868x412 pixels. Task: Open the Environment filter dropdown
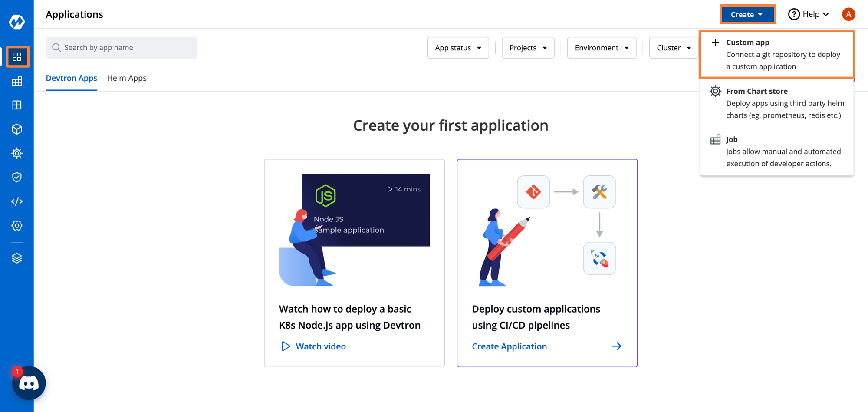click(602, 48)
